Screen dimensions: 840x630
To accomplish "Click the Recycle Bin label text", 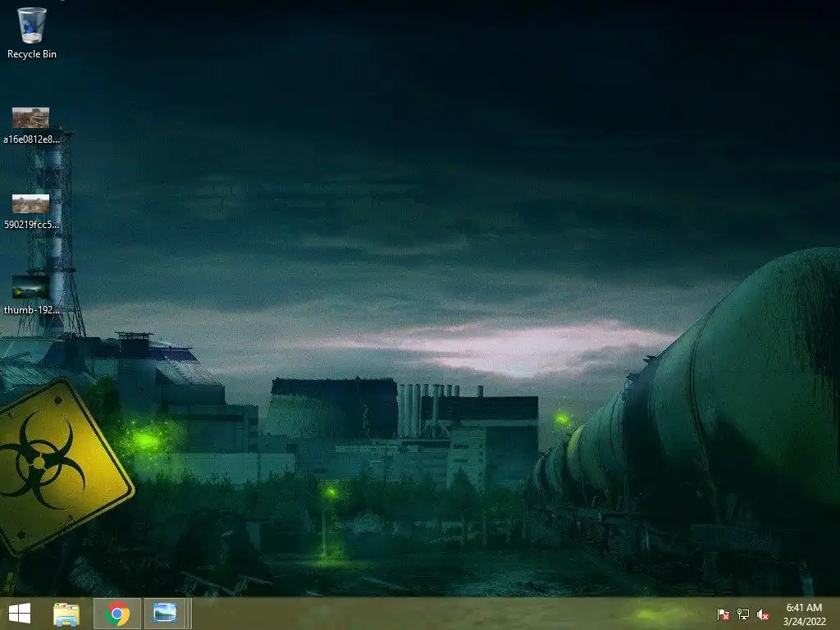I will coord(32,54).
